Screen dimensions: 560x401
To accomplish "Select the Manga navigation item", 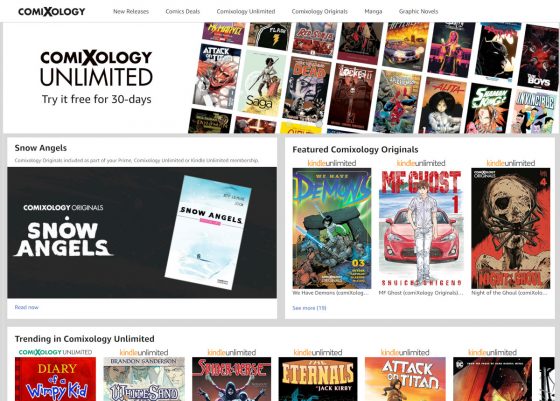I will tap(373, 11).
